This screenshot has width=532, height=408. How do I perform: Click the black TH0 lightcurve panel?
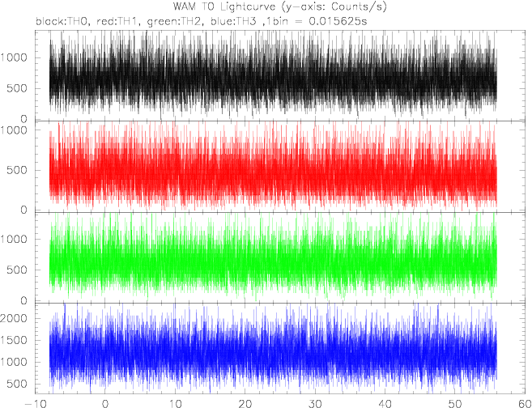281,75
